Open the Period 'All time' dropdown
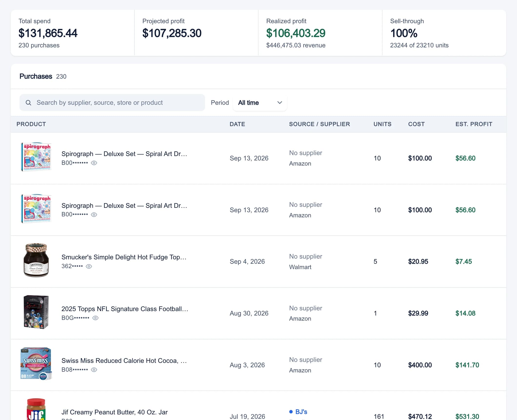The height and width of the screenshot is (420, 517). click(260, 103)
